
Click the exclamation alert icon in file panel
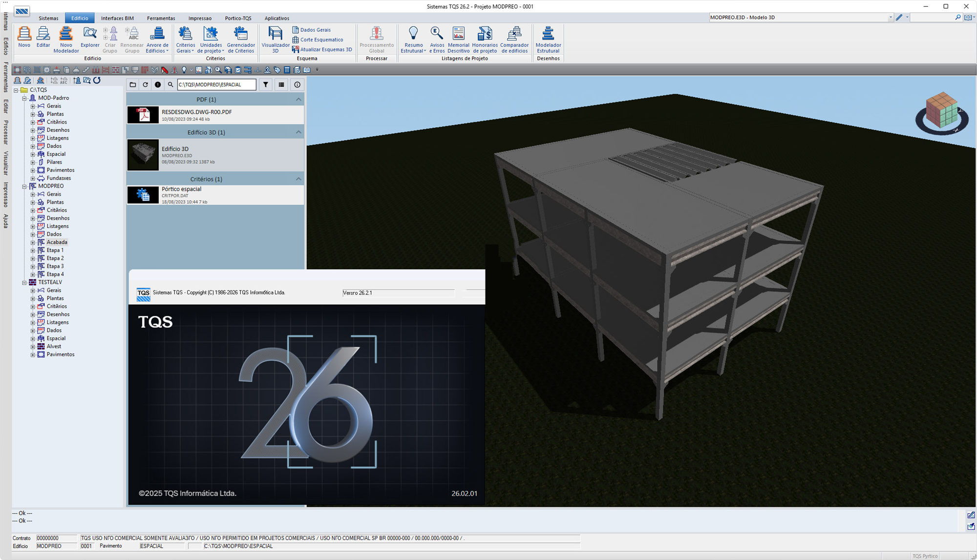(x=158, y=84)
